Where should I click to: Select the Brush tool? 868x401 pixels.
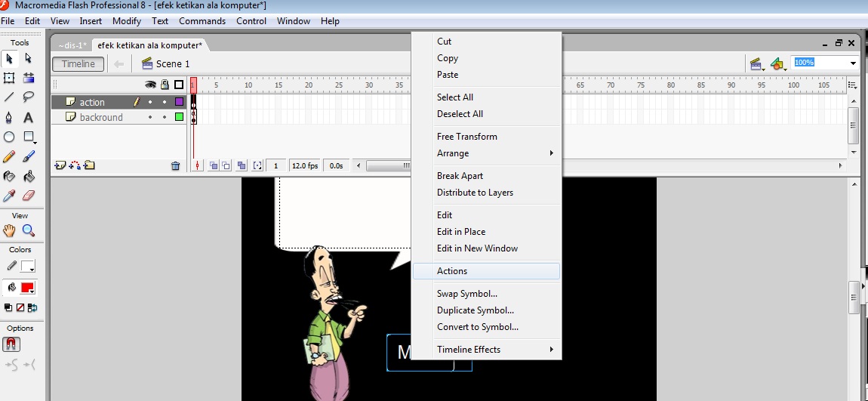click(28, 157)
